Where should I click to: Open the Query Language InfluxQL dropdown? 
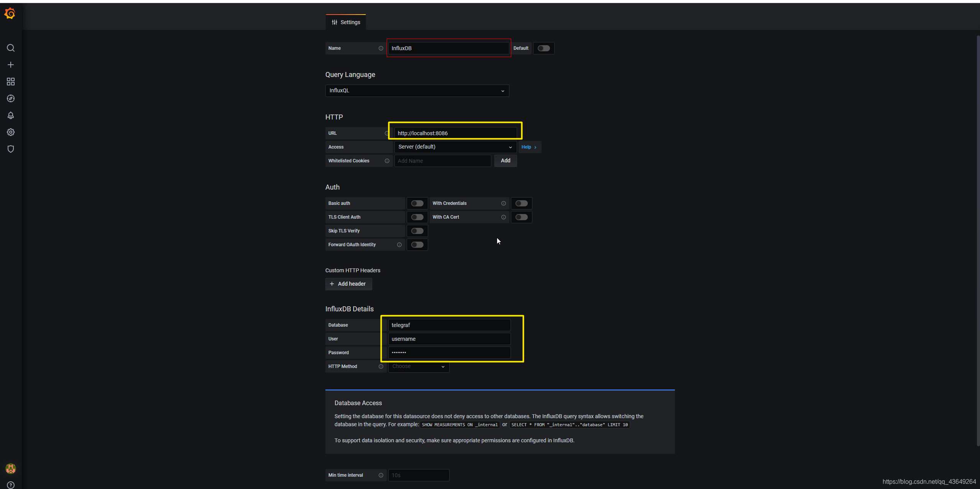coord(417,91)
